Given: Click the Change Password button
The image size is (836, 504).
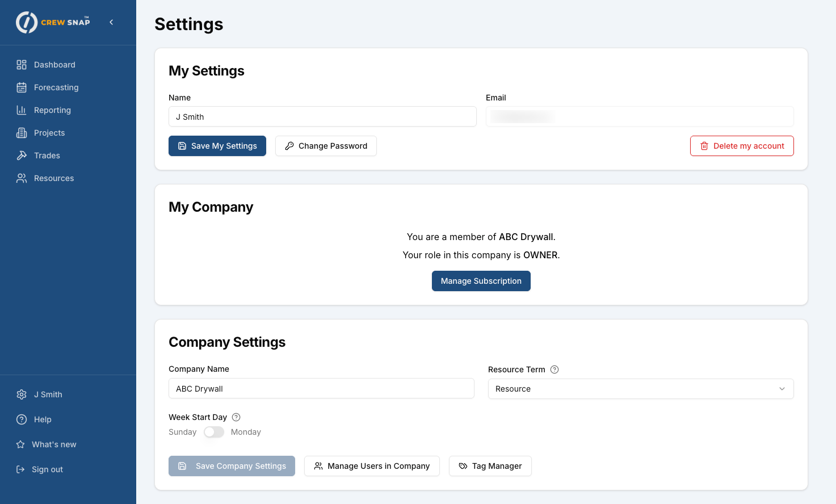Looking at the screenshot, I should click(x=326, y=146).
